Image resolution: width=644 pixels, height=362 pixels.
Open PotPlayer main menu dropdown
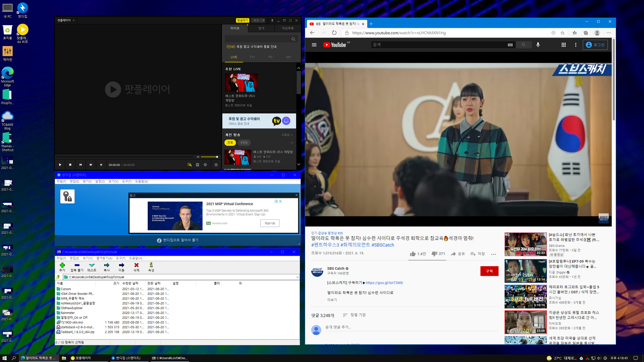(x=66, y=20)
